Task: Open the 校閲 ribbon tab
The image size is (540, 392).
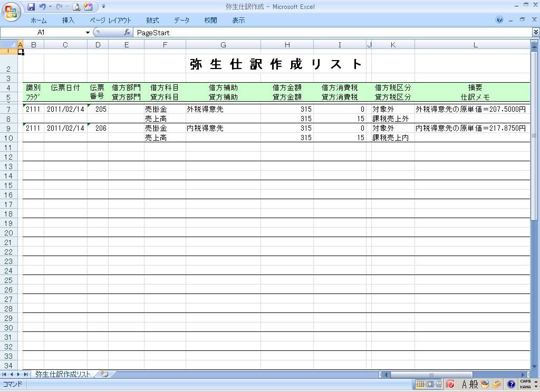Action: 210,21
